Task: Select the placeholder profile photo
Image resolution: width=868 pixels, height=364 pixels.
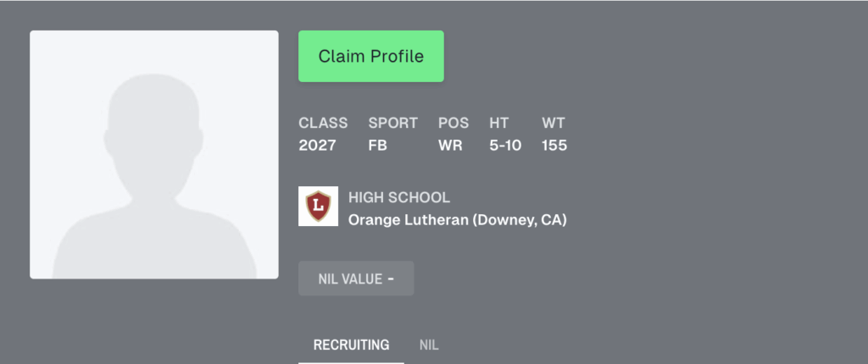Action: pos(154,154)
